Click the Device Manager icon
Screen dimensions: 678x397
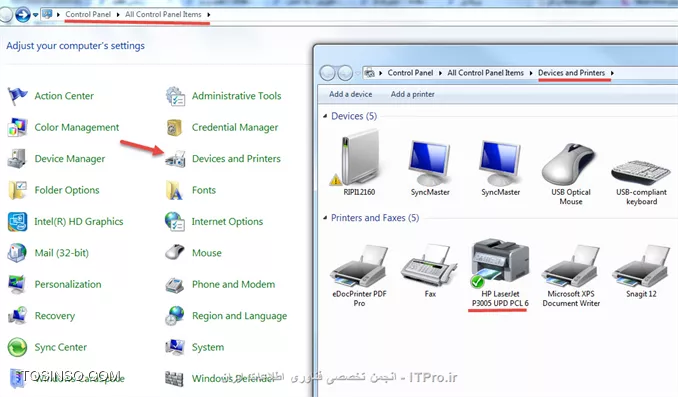17,159
